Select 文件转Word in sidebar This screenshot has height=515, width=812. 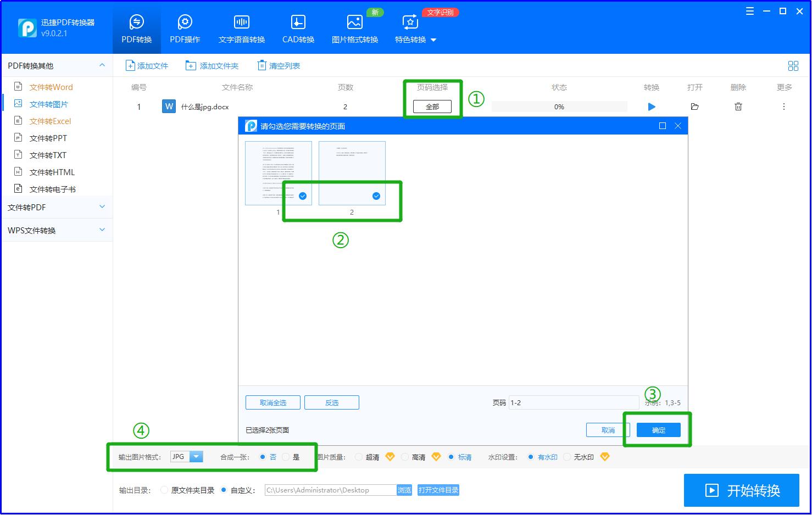(51, 87)
